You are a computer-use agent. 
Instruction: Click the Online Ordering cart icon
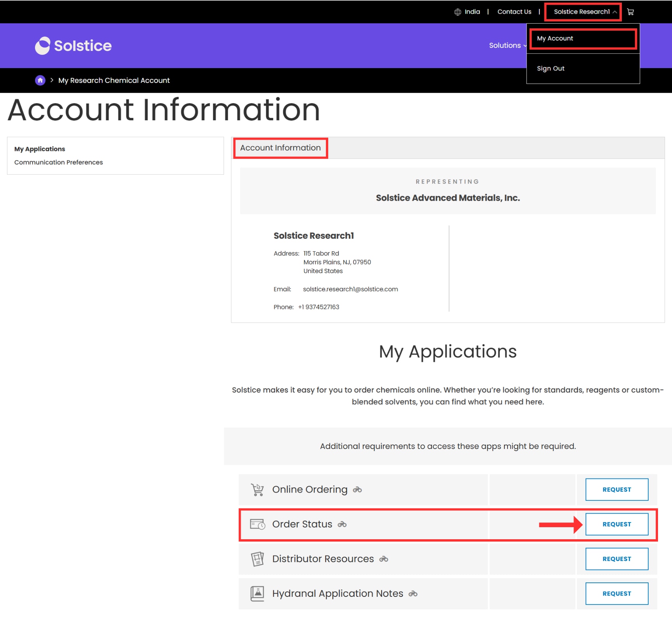[257, 489]
